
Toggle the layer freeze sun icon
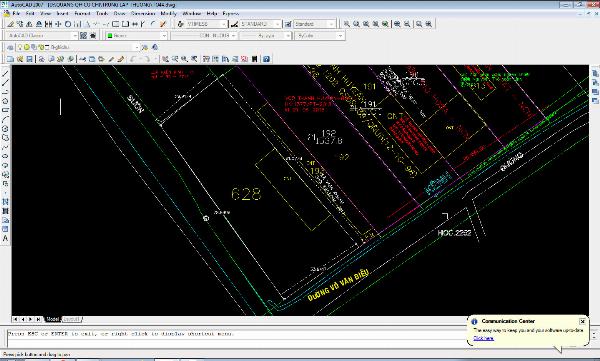pyautogui.click(x=27, y=47)
